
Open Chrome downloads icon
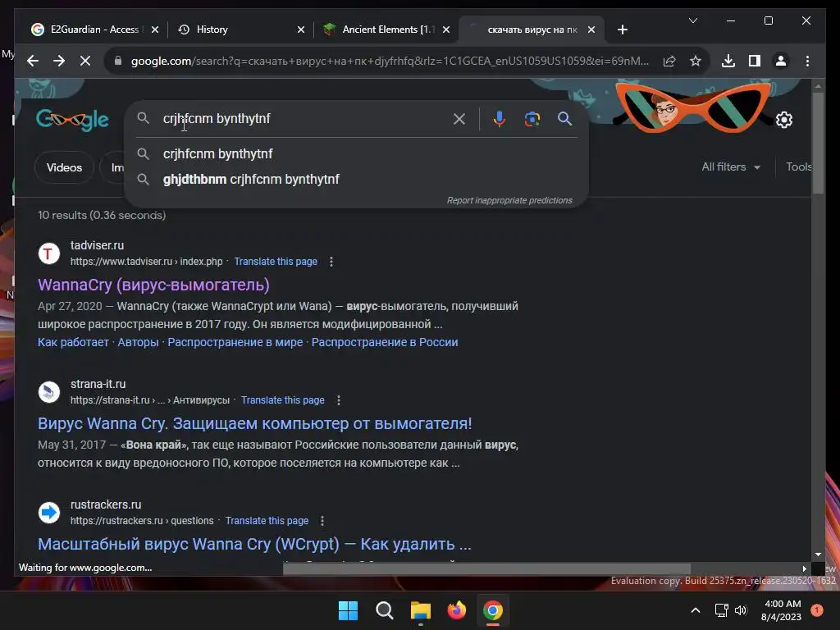(728, 61)
